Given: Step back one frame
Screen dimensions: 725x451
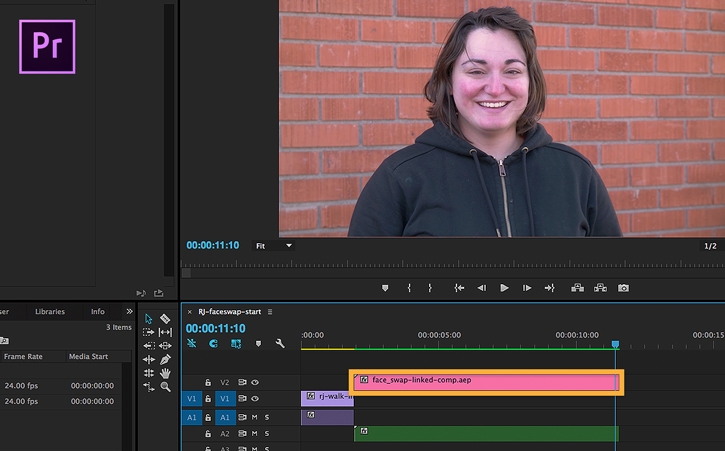Looking at the screenshot, I should click(482, 288).
